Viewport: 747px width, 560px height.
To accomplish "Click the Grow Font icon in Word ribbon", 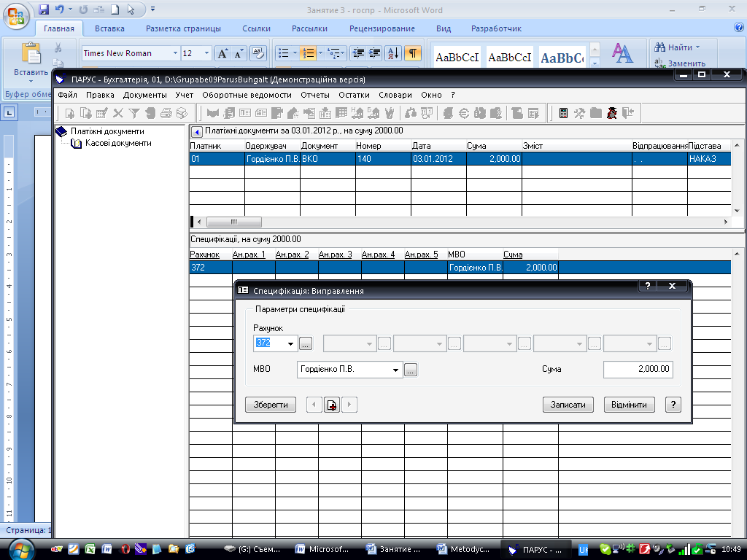I will 222,53.
